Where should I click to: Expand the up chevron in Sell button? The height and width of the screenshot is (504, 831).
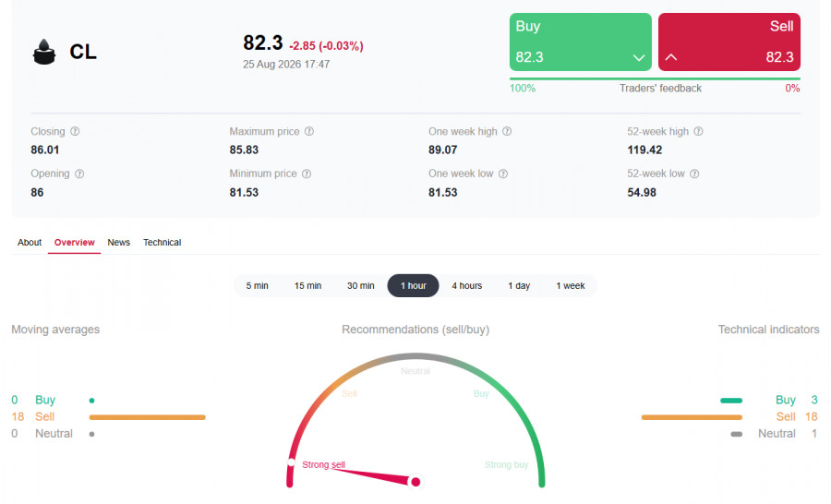point(671,57)
